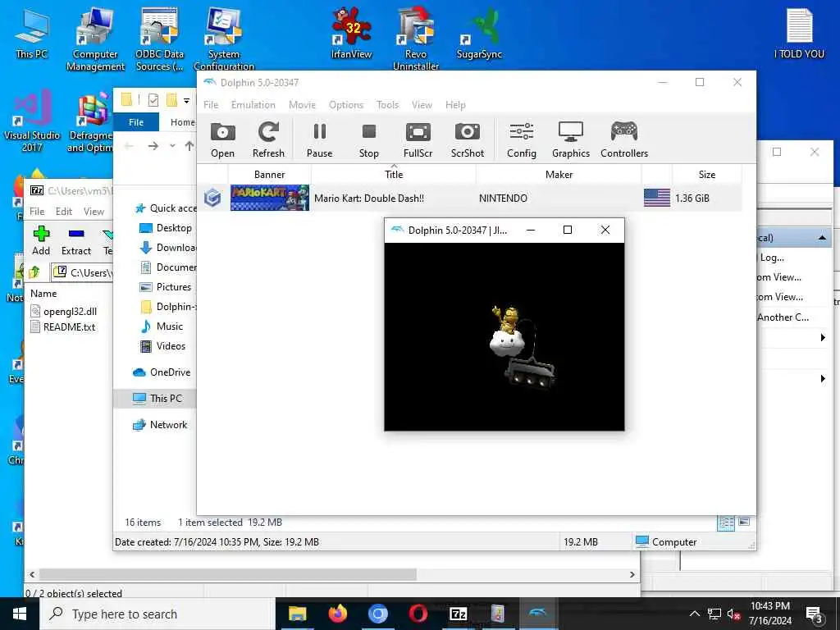840x630 pixels.
Task: Open Dolphin Config settings icon
Action: [x=521, y=139]
